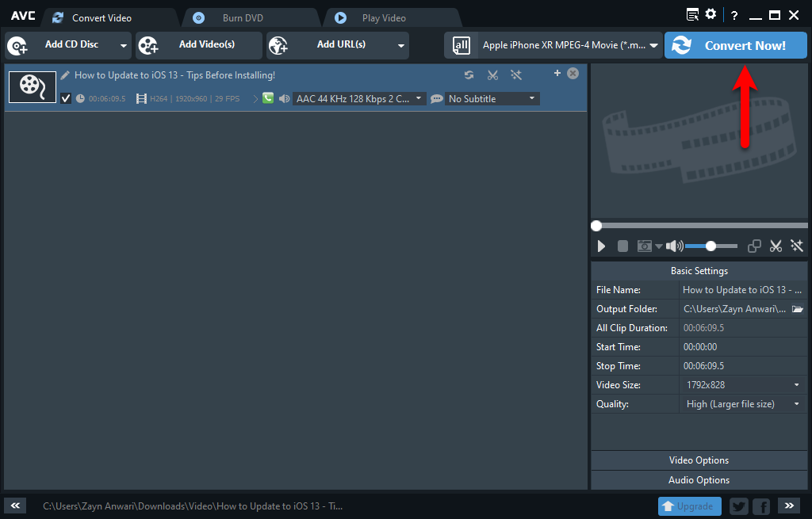Click the 00:06:09.5 duration on the video item
812x519 pixels.
[x=107, y=99]
